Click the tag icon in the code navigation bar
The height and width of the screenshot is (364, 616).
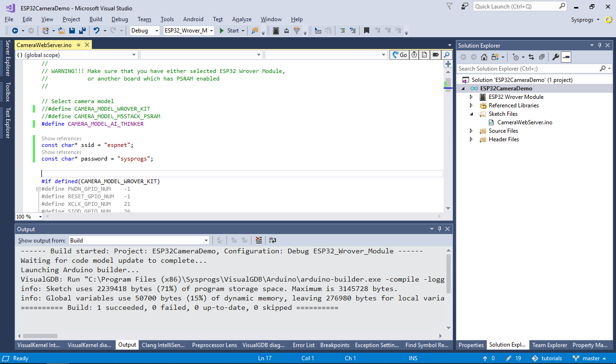[x=436, y=55]
